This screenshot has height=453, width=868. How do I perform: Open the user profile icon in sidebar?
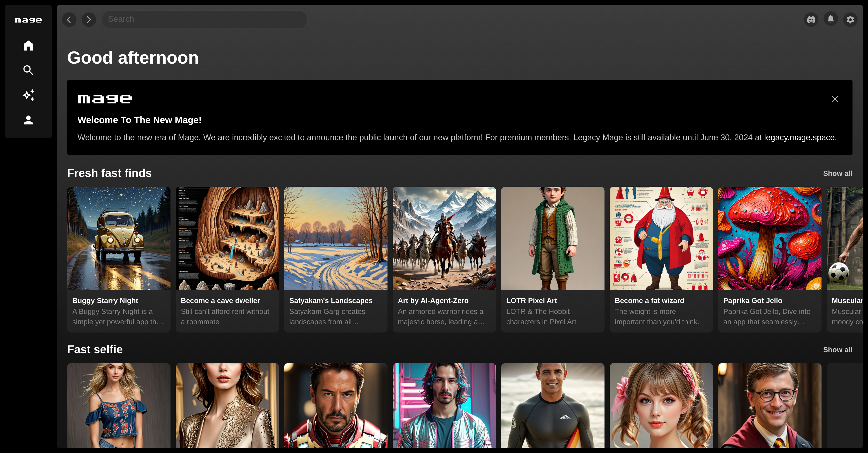tap(28, 120)
